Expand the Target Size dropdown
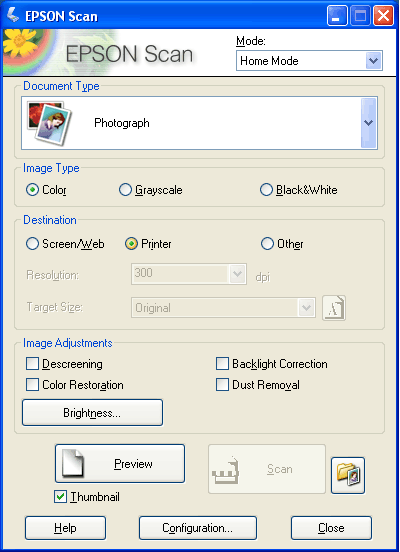This screenshot has width=400, height=552. click(x=223, y=308)
